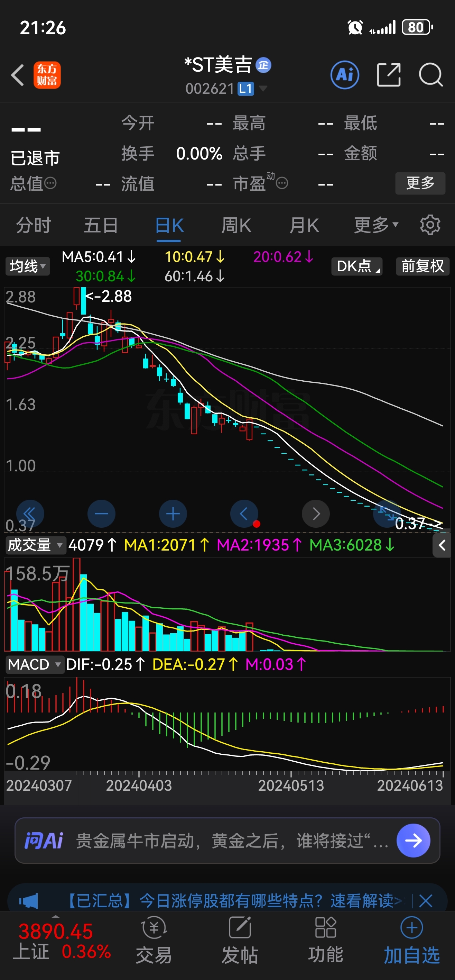Move chart cursor left one candle
This screenshot has height=980, width=455.
[244, 514]
